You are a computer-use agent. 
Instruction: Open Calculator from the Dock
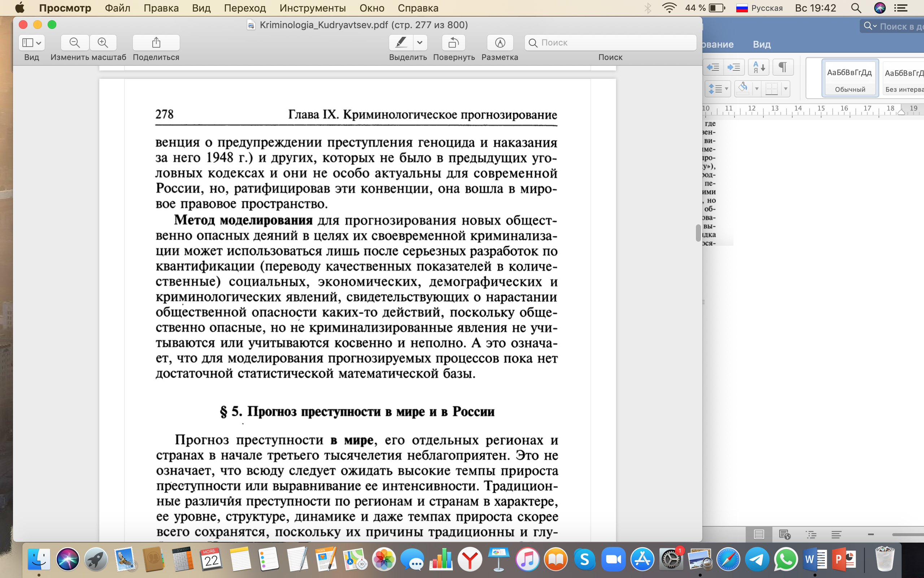[x=182, y=560]
